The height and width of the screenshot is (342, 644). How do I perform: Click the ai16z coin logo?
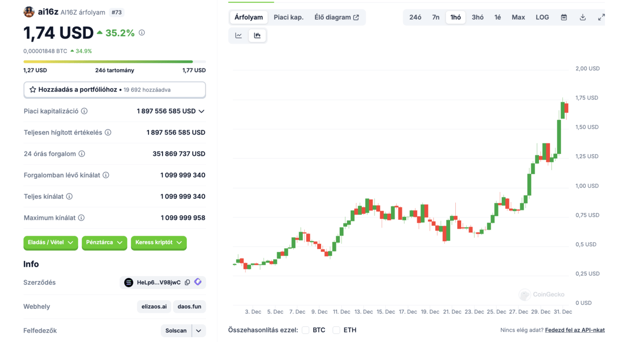(x=29, y=12)
